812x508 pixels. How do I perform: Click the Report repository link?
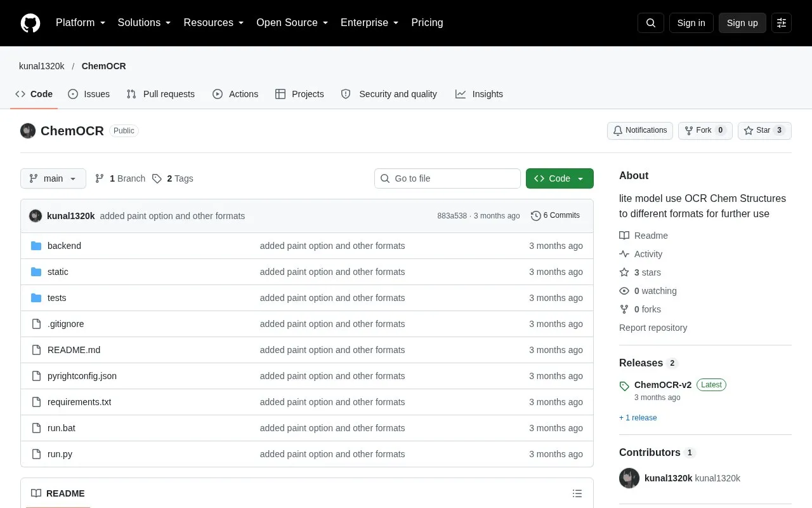[653, 328]
